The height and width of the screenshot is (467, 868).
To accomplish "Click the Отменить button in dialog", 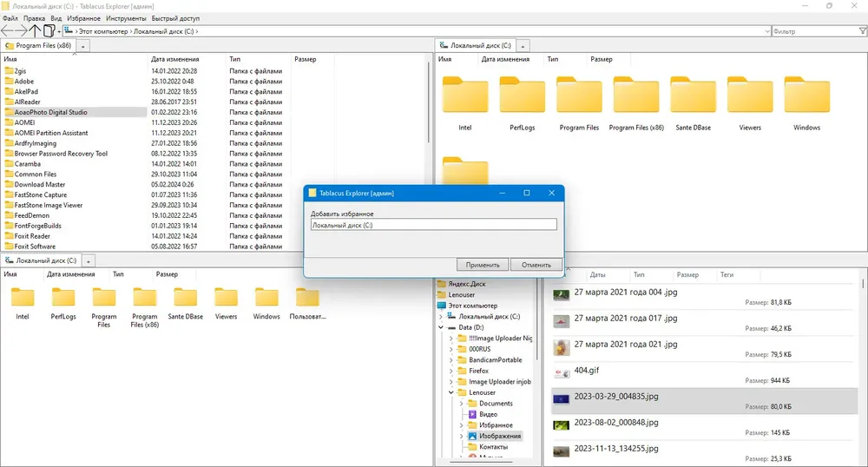I will coord(536,265).
